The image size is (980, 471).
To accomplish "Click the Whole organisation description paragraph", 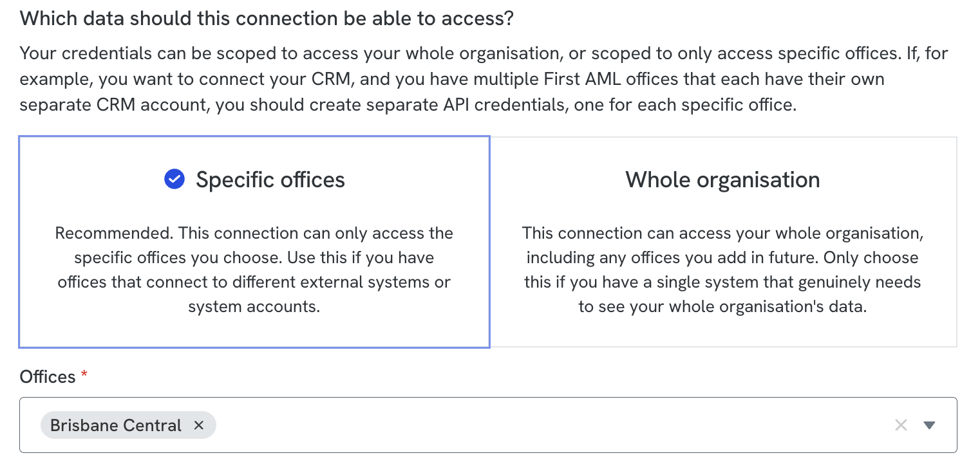I will click(x=723, y=270).
